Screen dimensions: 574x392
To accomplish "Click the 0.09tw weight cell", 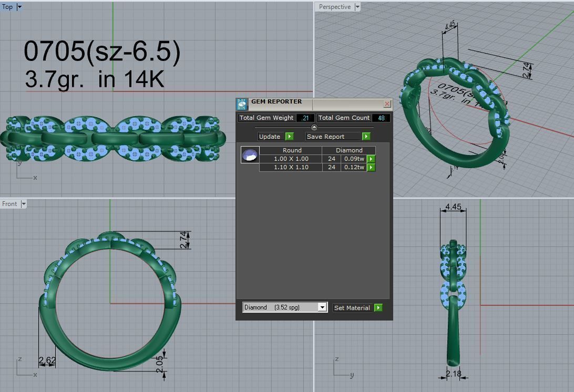I will point(354,159).
